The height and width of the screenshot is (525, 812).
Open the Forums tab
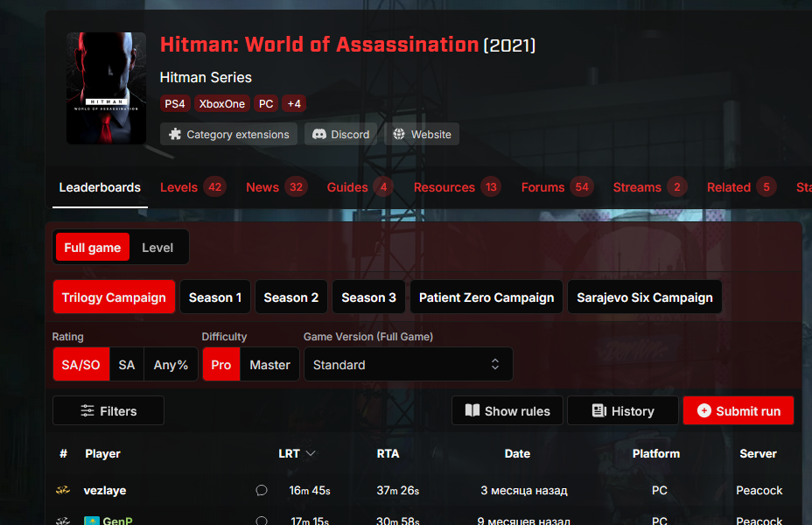point(557,187)
